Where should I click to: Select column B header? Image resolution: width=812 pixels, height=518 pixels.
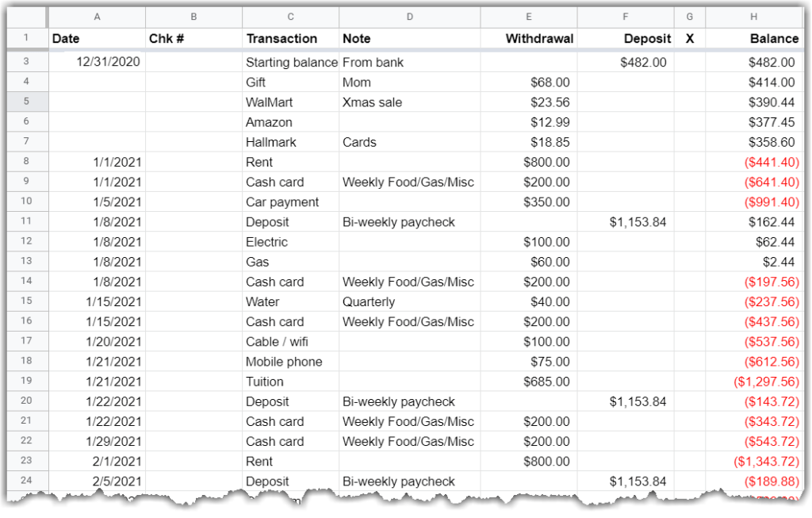(x=193, y=16)
